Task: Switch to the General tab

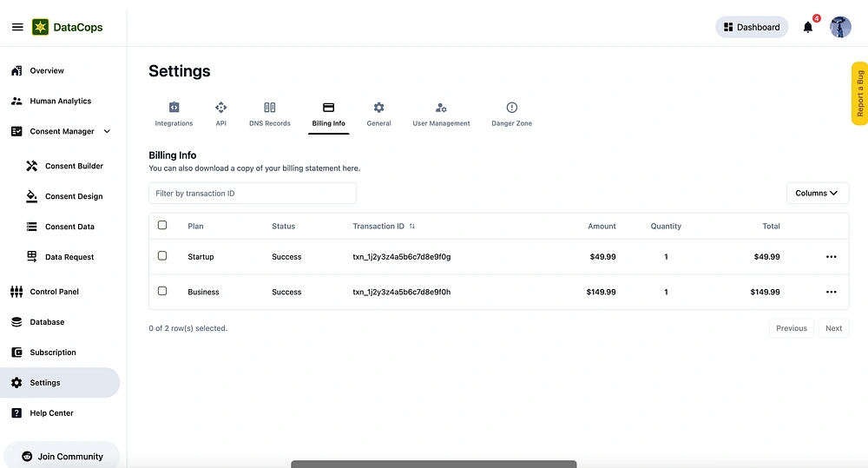Action: click(x=378, y=115)
